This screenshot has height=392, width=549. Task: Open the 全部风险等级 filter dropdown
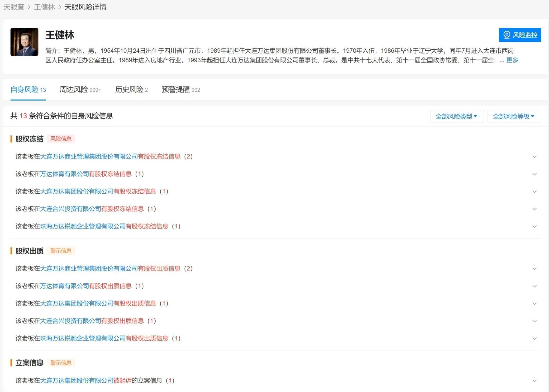tap(514, 116)
